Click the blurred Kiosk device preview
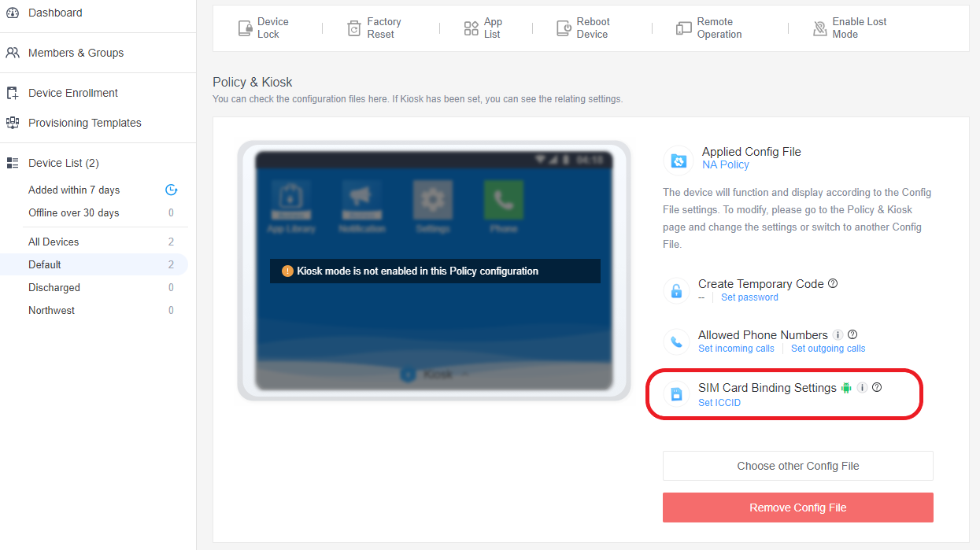 click(x=434, y=271)
